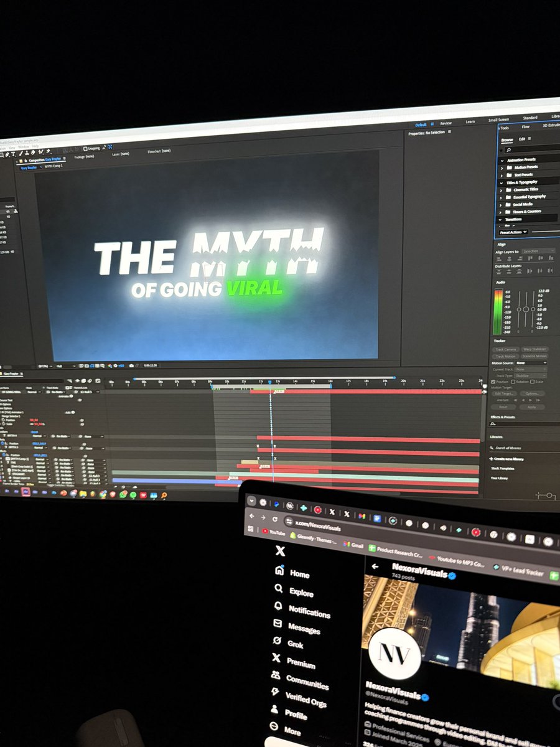The image size is (560, 747).
Task: Open Motion Source dropdown in Tracker
Action: 531,363
